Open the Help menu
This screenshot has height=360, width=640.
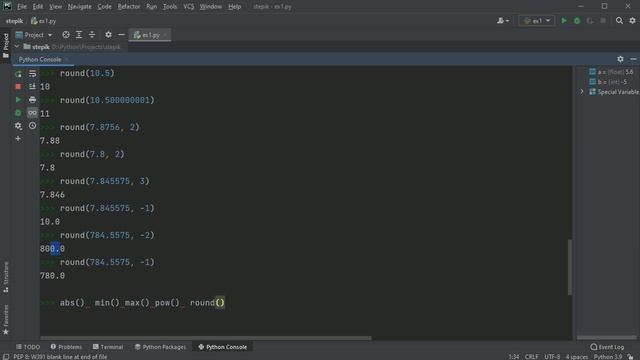[234, 7]
